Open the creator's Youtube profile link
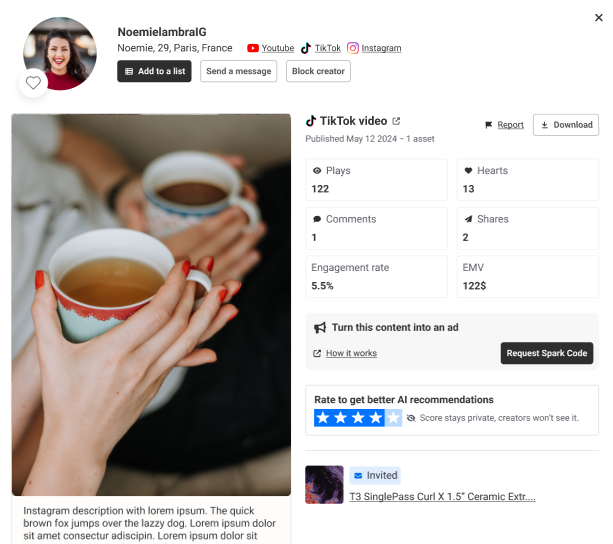Image resolution: width=613 pixels, height=544 pixels. tap(277, 48)
